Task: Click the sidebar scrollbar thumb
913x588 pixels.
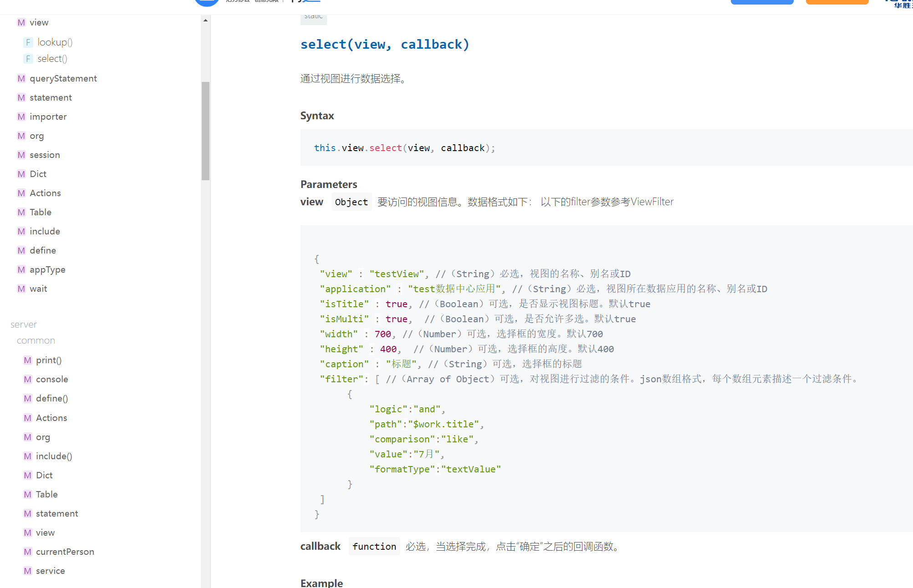Action: point(206,131)
